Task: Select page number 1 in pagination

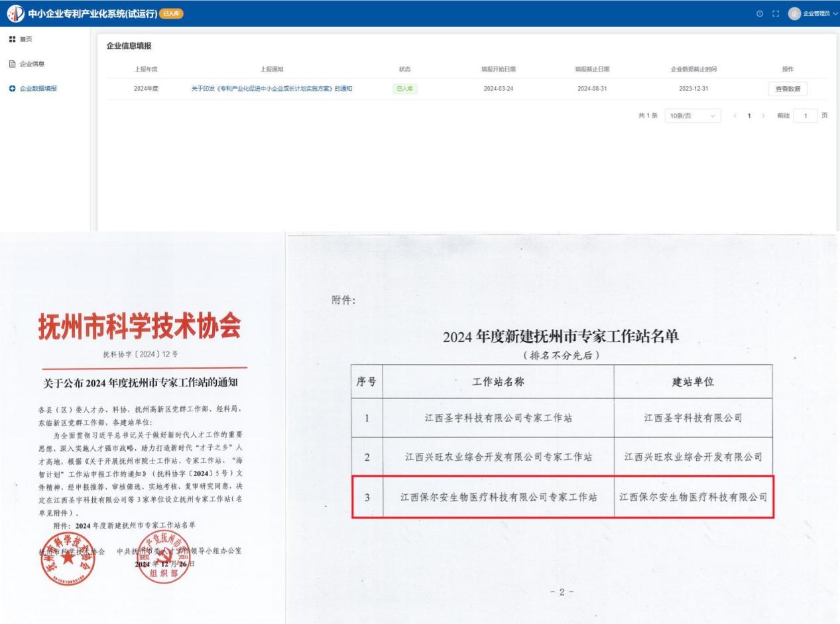Action: [x=749, y=116]
